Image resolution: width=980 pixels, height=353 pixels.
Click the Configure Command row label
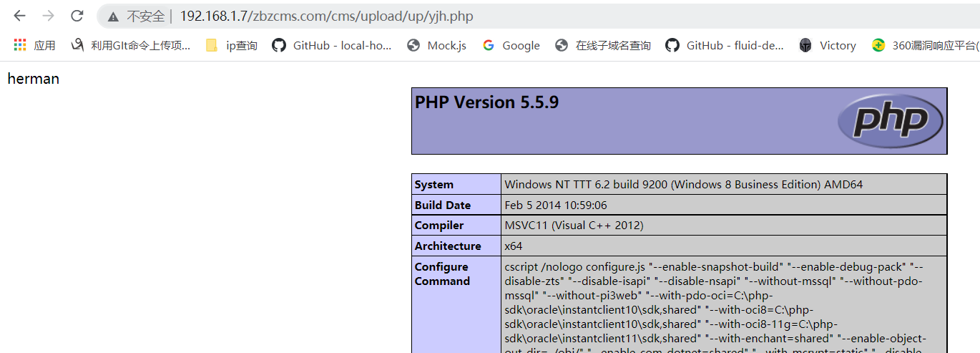(x=441, y=274)
